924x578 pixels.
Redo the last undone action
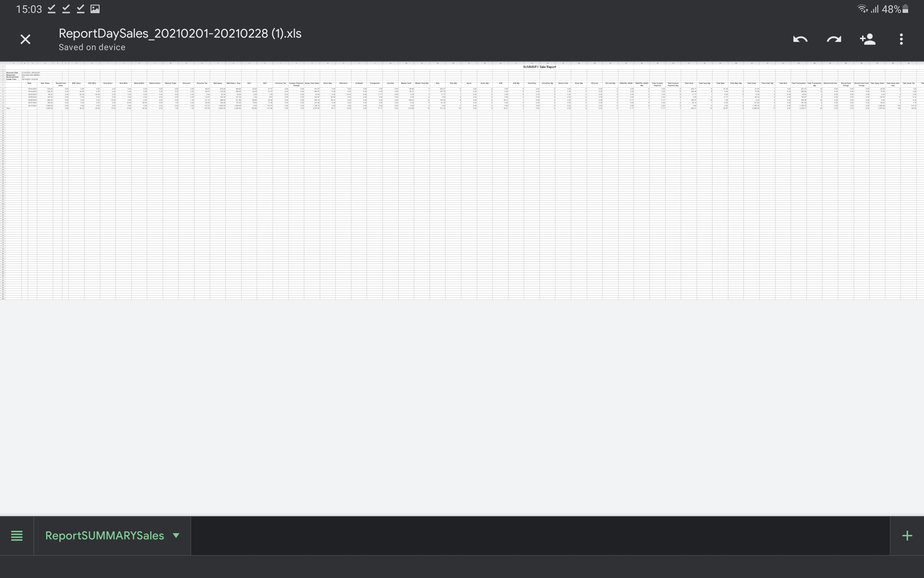click(834, 39)
